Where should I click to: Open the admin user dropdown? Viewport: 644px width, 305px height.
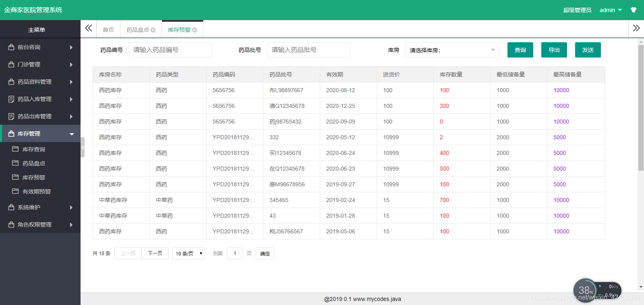(611, 10)
